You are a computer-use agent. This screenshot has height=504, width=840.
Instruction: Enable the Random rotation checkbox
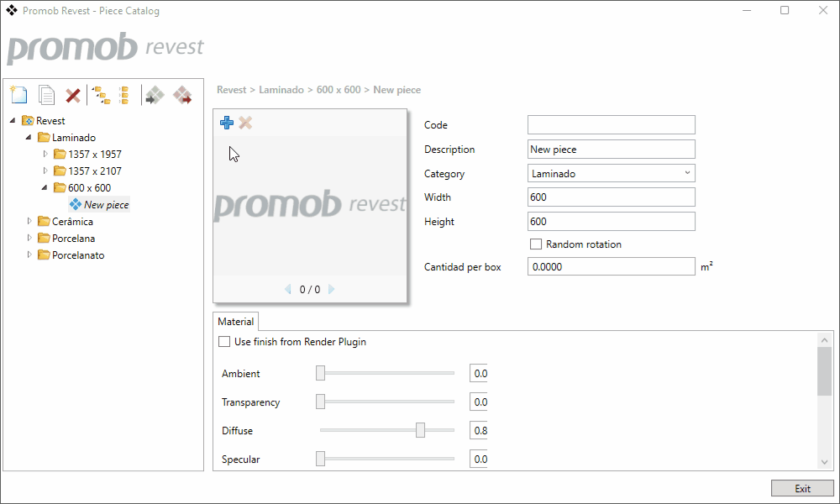(536, 244)
